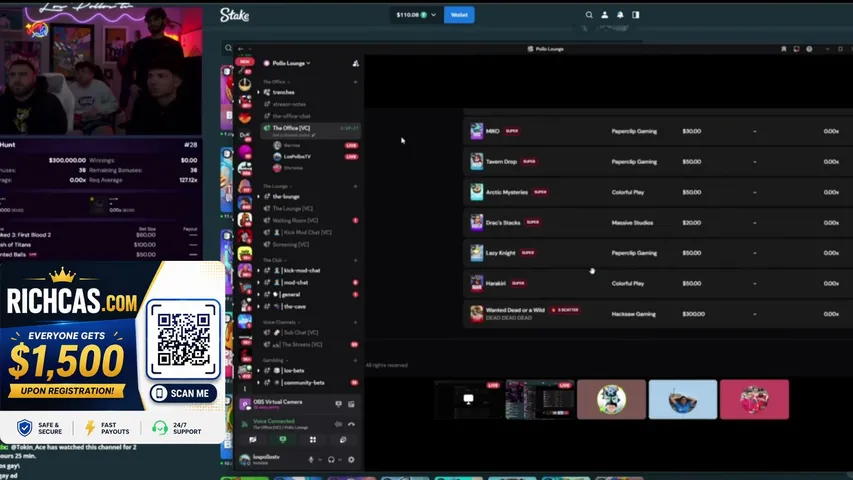Select the Drac's Stacks bonus row
Viewport: 853px width, 480px height.
point(658,223)
